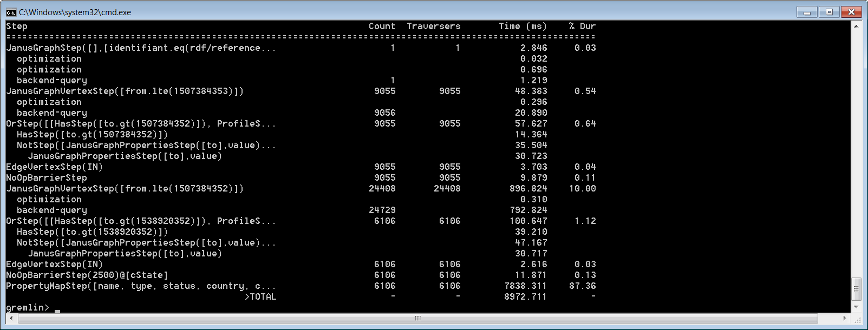Click the 'JanusGraphStep([],[identifiant.eq' row text
Viewport: 868px width, 330px height.
pos(141,48)
